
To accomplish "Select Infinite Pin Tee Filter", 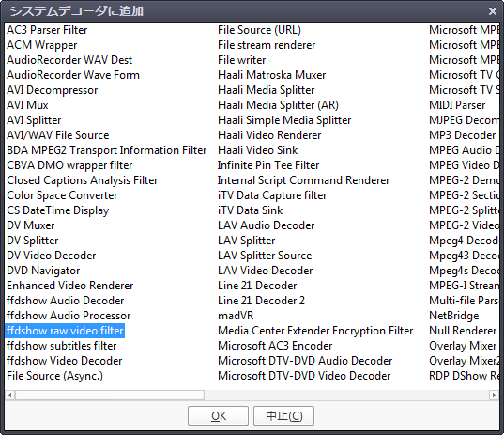I will (268, 165).
